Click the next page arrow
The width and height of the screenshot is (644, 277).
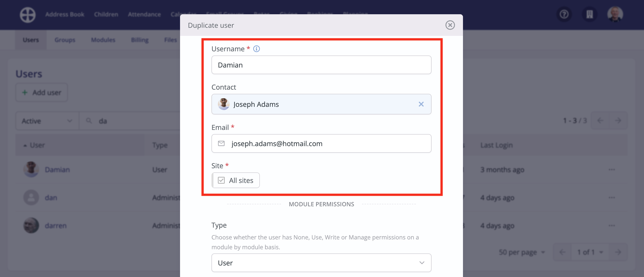pos(618,120)
